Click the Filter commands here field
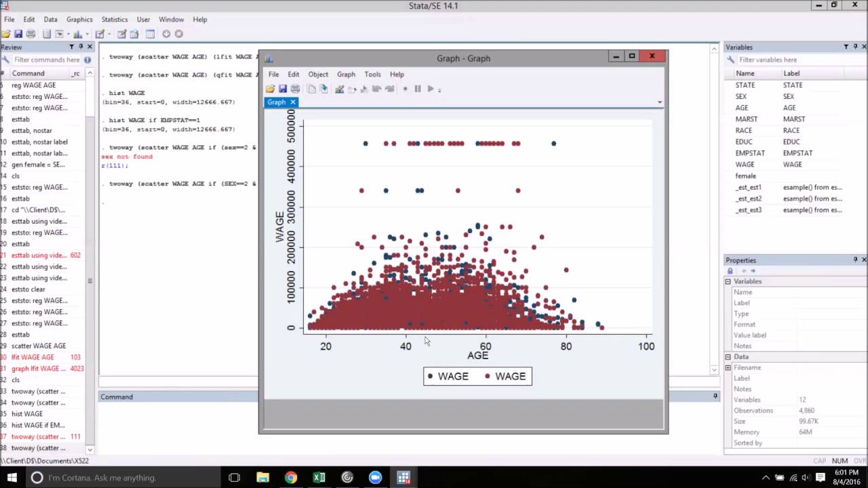This screenshot has height=488, width=868. [47, 60]
